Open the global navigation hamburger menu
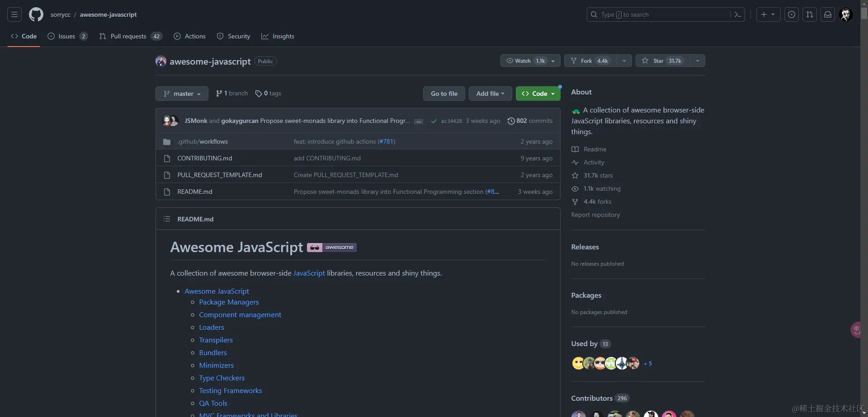 14,14
